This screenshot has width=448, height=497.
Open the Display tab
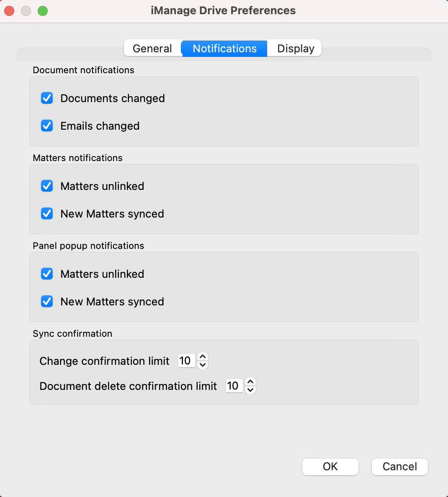[x=295, y=48]
